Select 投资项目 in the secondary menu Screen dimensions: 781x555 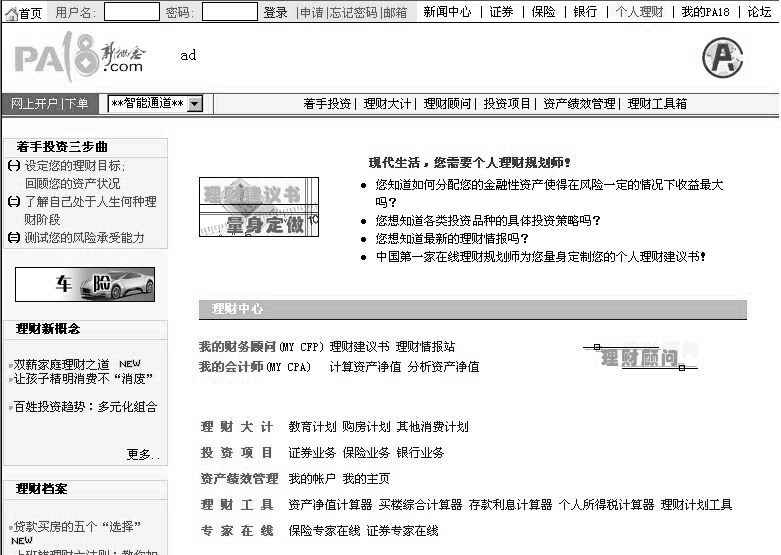tap(507, 104)
